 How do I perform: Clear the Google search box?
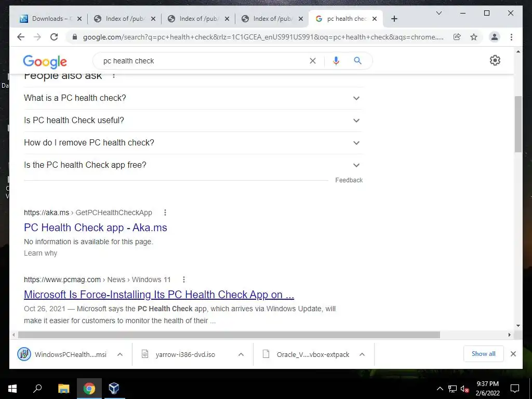(312, 61)
